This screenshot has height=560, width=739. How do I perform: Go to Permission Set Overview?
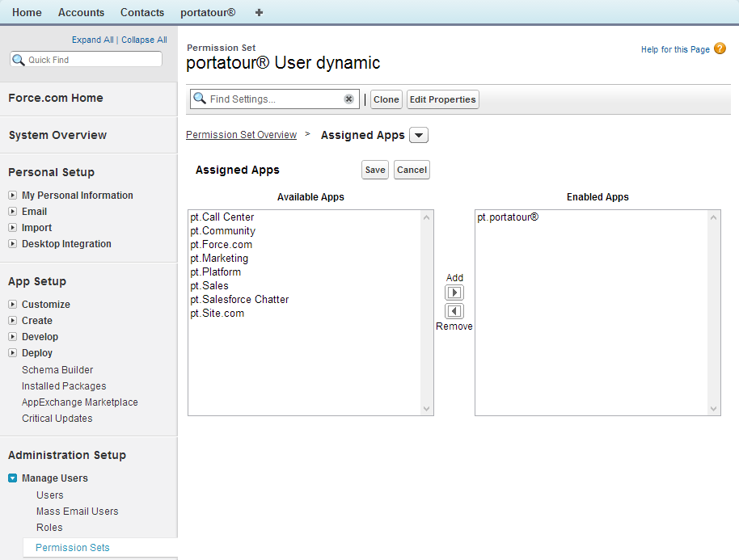click(241, 135)
